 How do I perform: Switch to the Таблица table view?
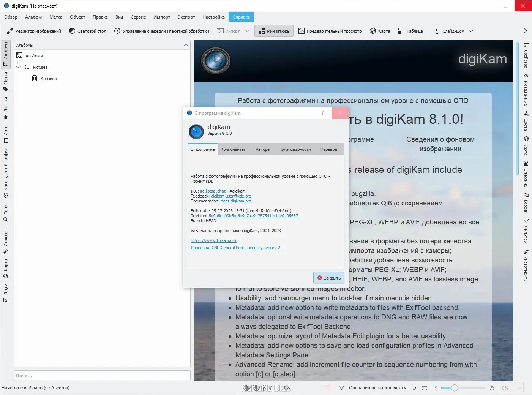point(410,31)
